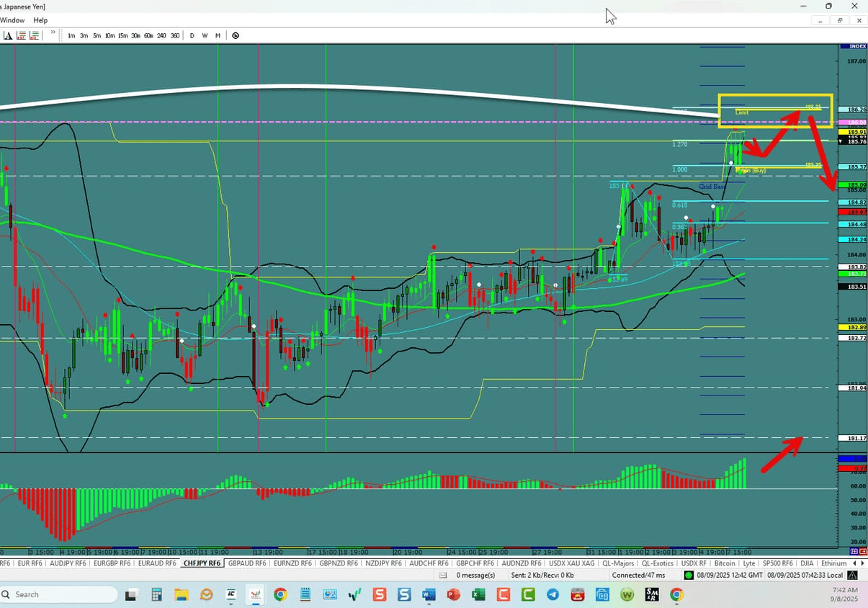868x608 pixels.
Task: Open the Window menu
Action: (12, 19)
